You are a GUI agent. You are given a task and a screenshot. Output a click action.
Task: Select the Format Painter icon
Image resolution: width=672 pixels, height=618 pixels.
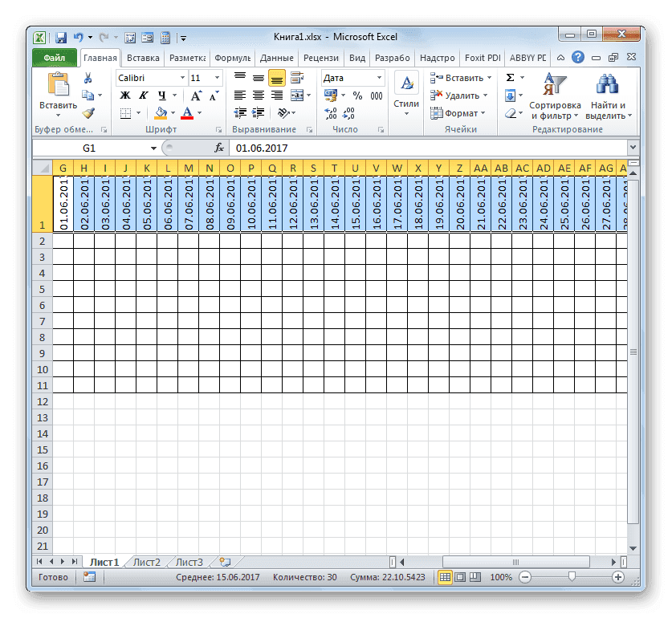pos(88,112)
